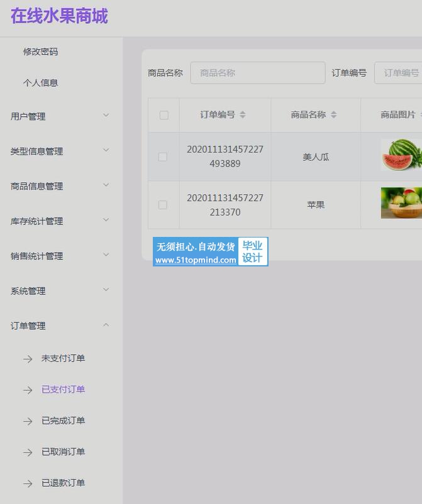Check the row for order 美人瓜

pos(163,157)
